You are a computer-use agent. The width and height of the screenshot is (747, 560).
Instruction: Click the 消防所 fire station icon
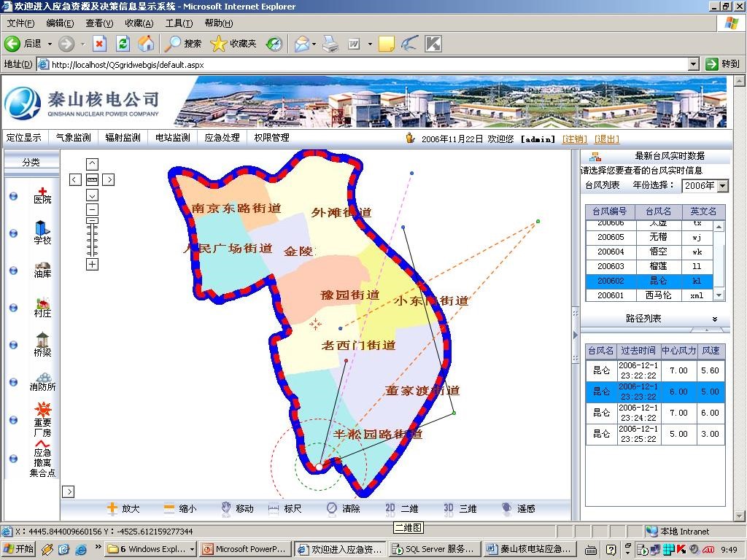tap(42, 378)
